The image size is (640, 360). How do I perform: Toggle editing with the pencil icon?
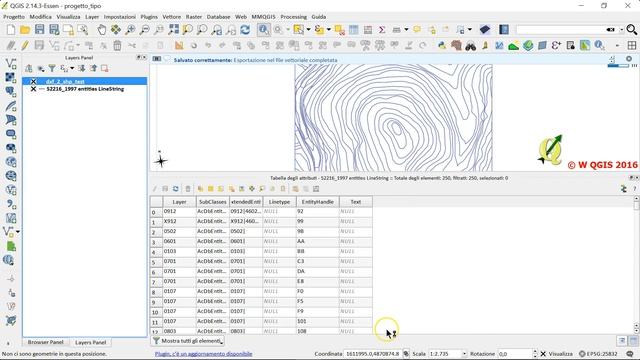[x=25, y=45]
